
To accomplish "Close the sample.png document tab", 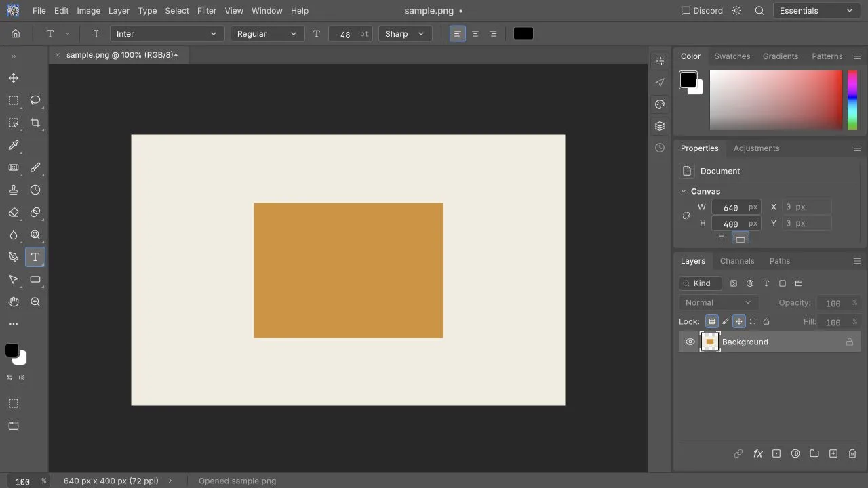I will point(58,55).
